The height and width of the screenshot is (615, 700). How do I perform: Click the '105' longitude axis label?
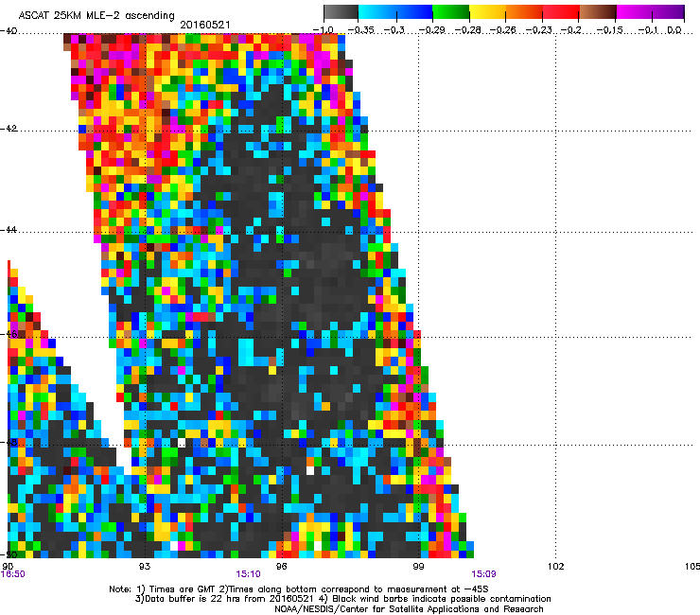692,567
